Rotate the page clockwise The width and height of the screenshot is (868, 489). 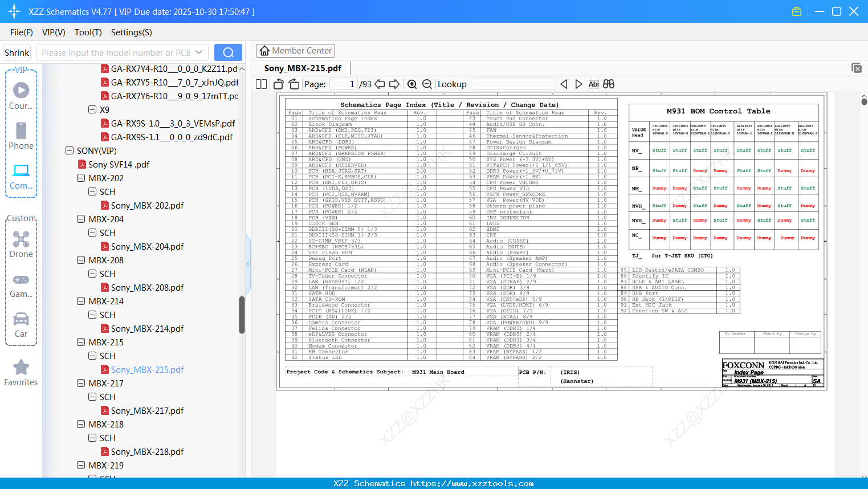[294, 84]
